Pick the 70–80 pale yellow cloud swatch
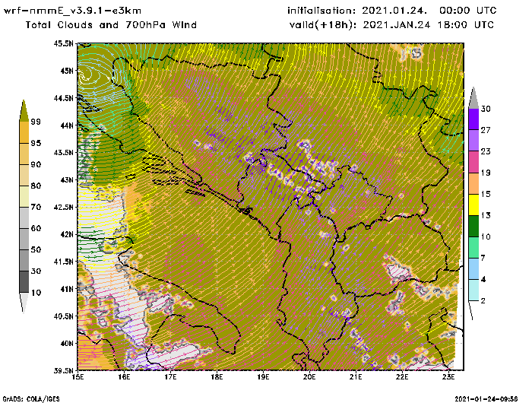The width and height of the screenshot is (532, 403). pyautogui.click(x=24, y=197)
